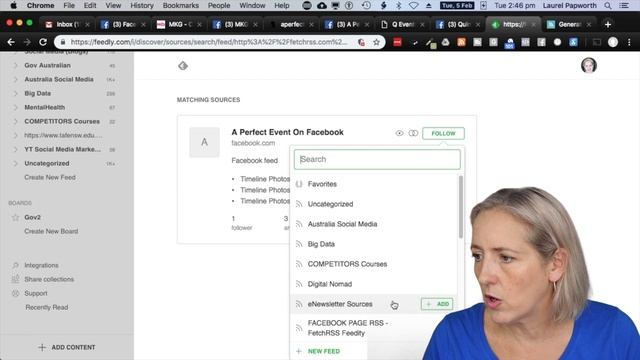
Task: Expand MentalHealth sidebar feed
Action: [16, 107]
